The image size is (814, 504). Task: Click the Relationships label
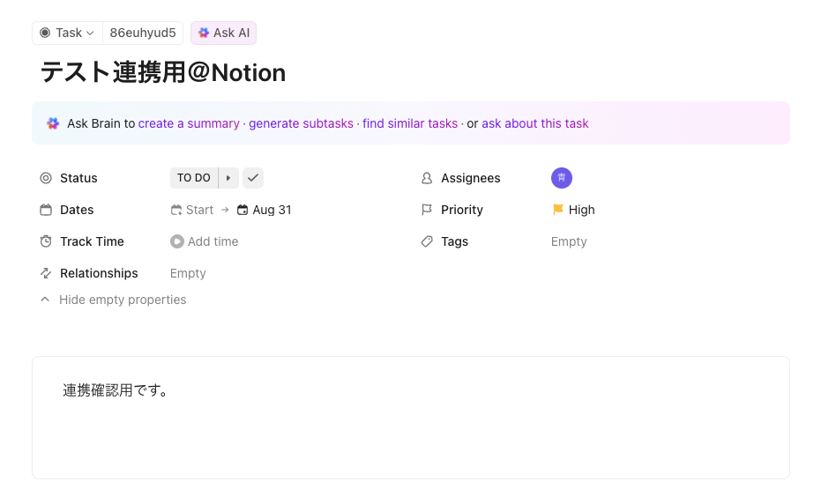[x=99, y=273]
